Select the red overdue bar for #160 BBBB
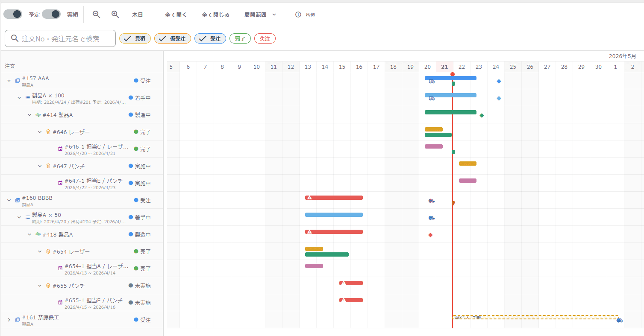644x336 pixels. point(334,198)
